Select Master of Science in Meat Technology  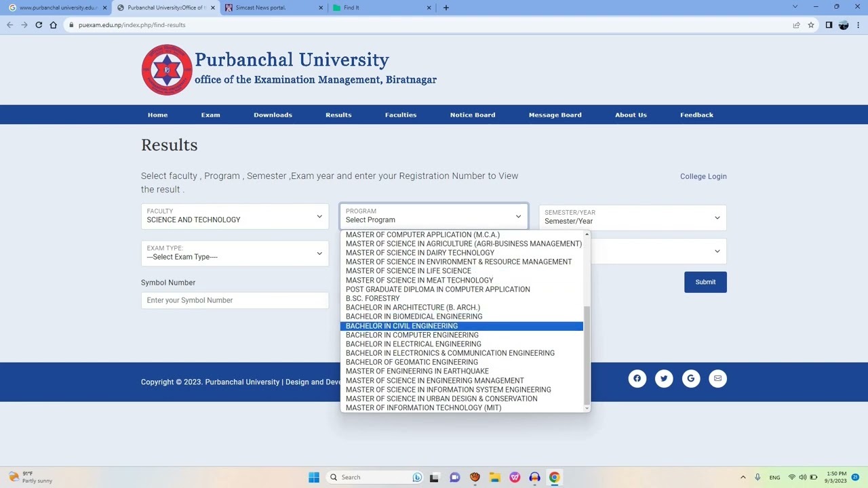click(x=461, y=280)
